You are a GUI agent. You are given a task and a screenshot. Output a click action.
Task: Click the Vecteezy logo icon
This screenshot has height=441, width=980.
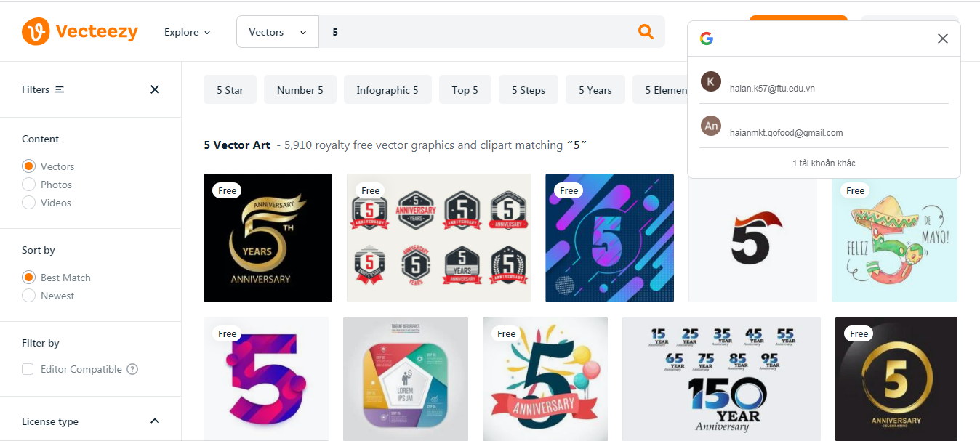35,32
